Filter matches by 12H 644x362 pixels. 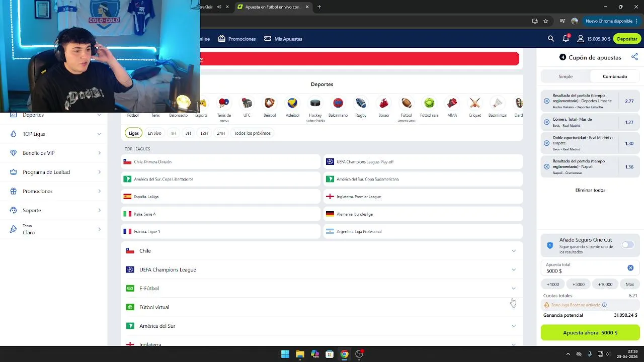204,133
